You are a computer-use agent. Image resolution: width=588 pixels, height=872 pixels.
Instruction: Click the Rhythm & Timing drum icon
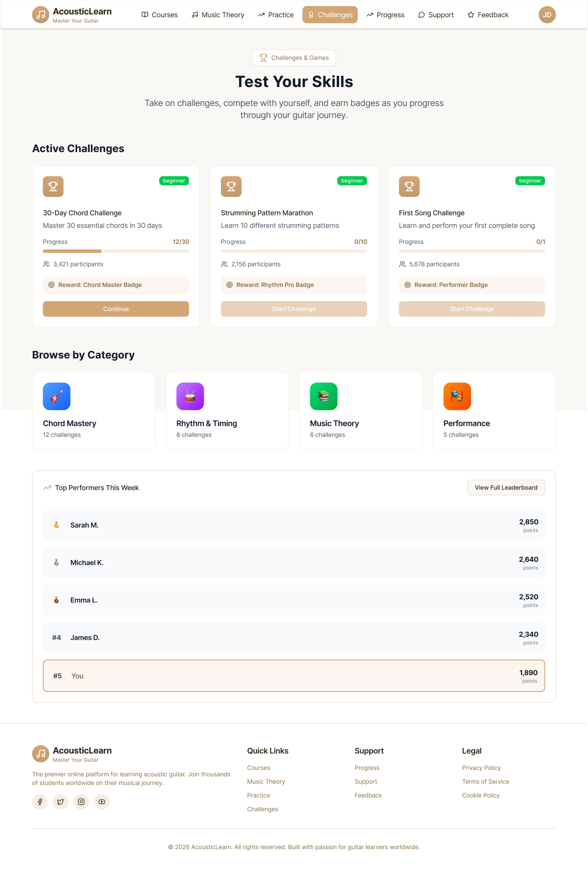pos(190,396)
